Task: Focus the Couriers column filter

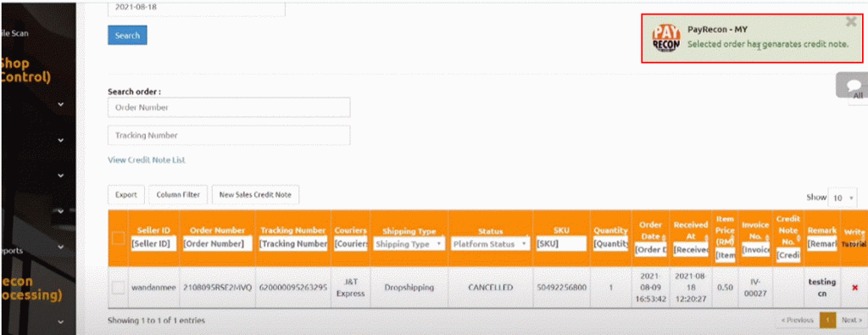Action: point(351,243)
